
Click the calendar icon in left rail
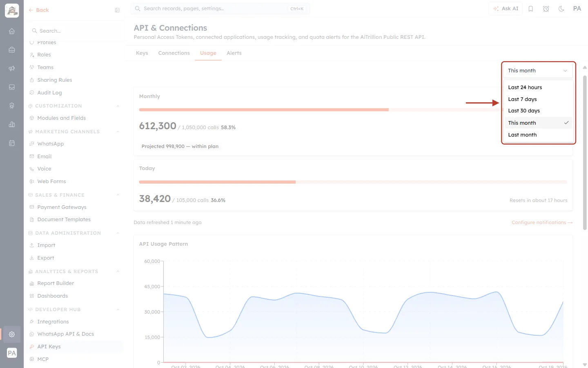(x=12, y=143)
